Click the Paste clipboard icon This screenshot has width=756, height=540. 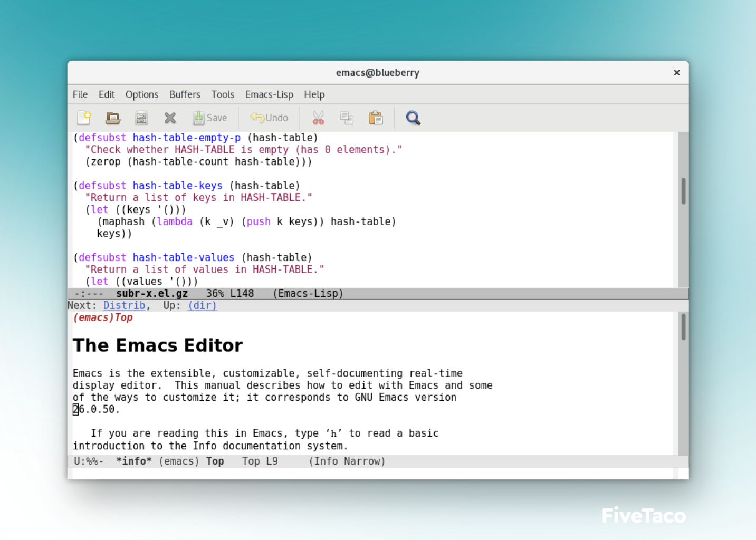tap(376, 118)
